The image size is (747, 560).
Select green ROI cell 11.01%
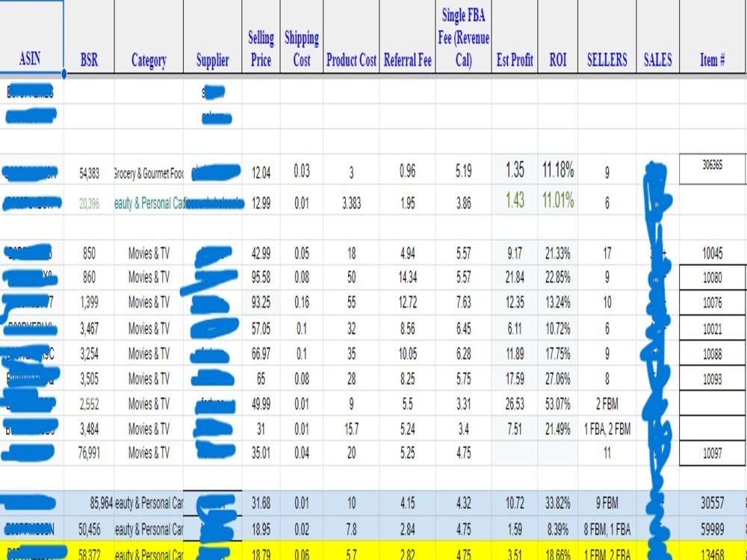[x=558, y=201]
